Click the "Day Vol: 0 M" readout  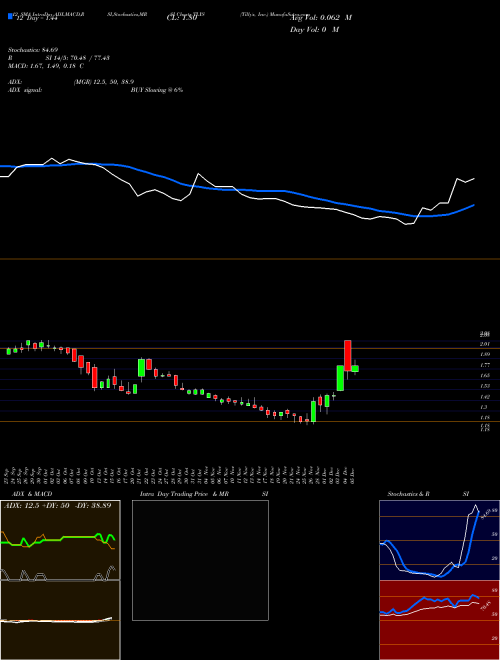(314, 29)
